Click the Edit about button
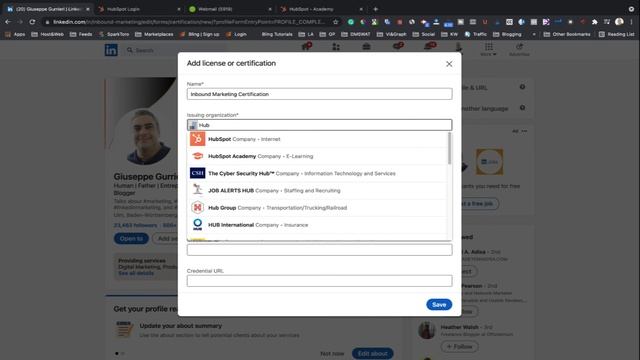Screen dimensions: 640x360 (x=373, y=353)
